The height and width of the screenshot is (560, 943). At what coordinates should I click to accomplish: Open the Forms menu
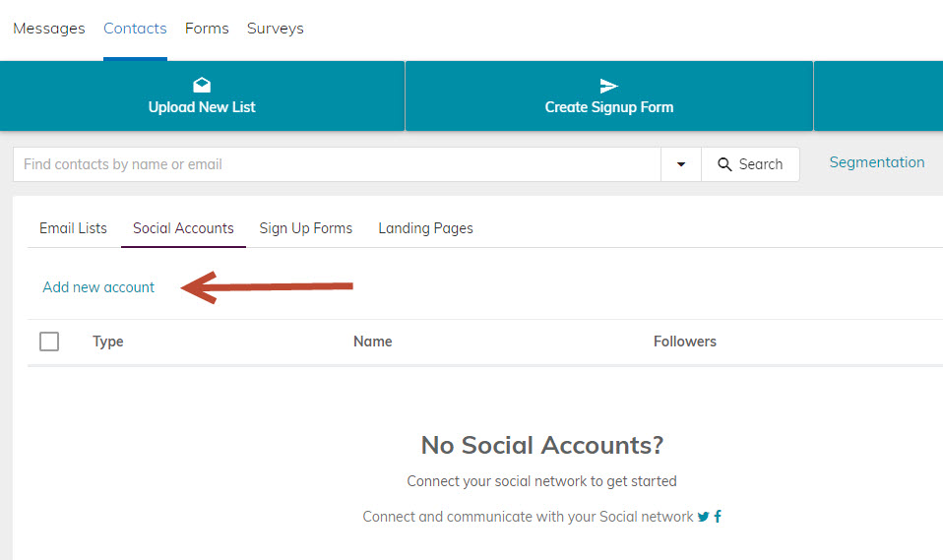(207, 29)
